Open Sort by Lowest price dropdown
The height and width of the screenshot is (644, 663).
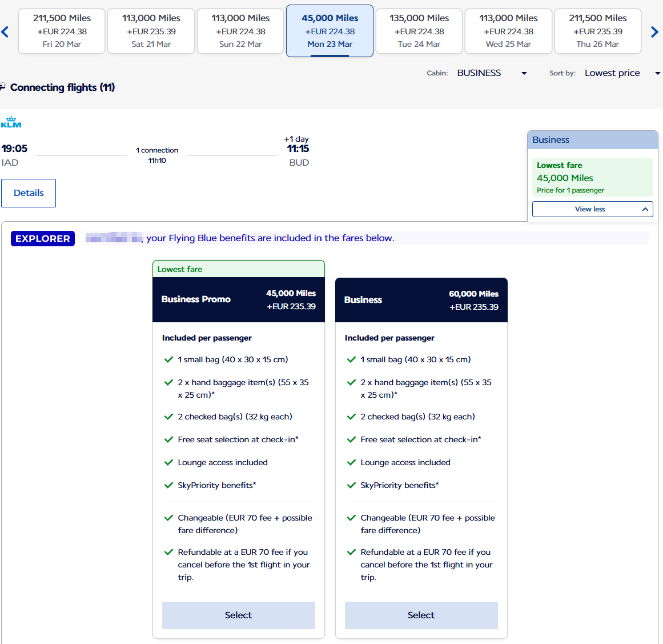click(621, 73)
